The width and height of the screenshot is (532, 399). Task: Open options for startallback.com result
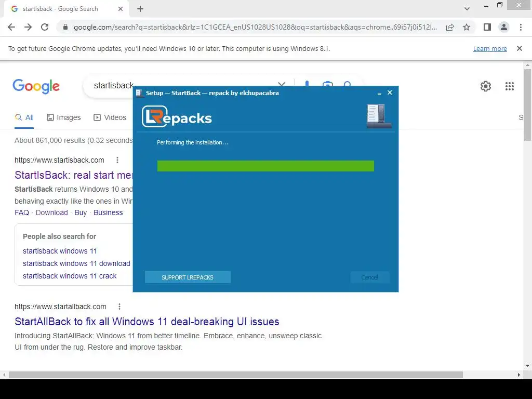pyautogui.click(x=119, y=307)
